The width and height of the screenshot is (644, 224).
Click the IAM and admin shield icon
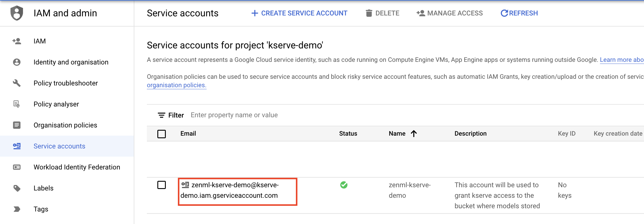17,13
